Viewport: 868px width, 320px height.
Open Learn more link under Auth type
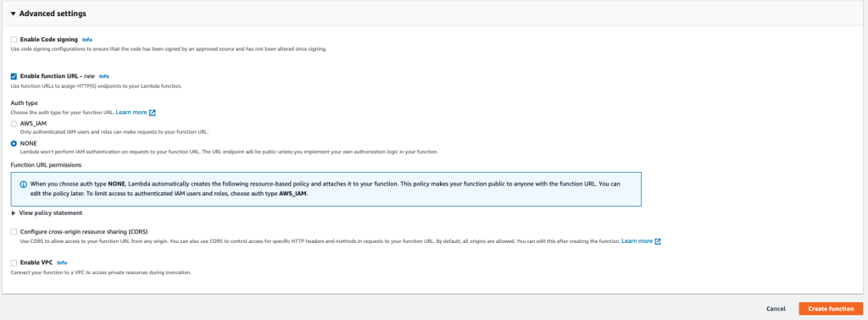point(131,113)
